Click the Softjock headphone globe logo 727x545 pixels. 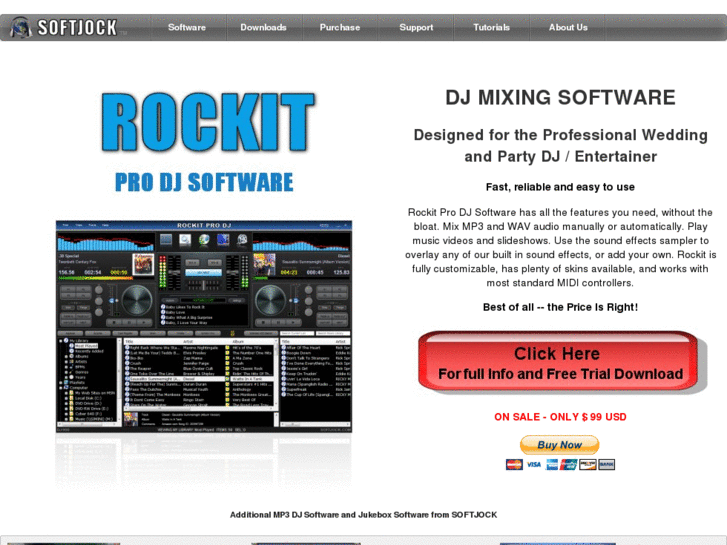(x=21, y=27)
